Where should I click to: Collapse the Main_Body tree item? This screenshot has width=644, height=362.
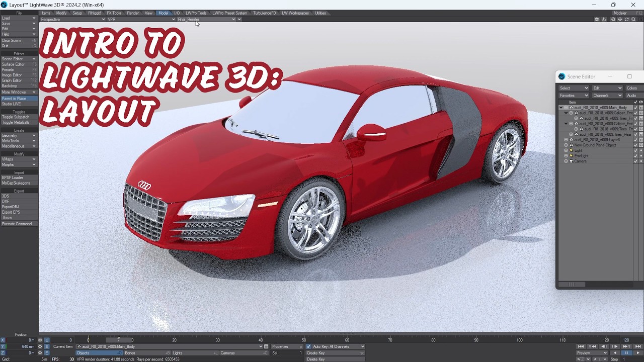tap(561, 108)
